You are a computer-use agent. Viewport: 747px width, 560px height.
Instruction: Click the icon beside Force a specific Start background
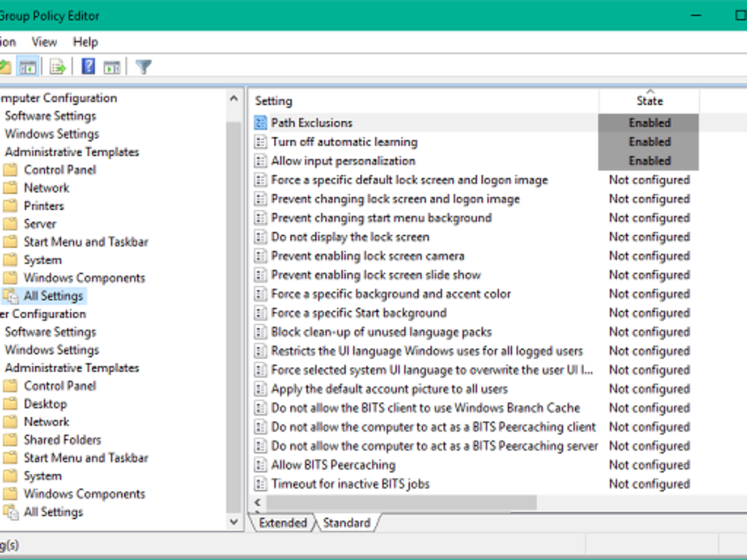260,313
